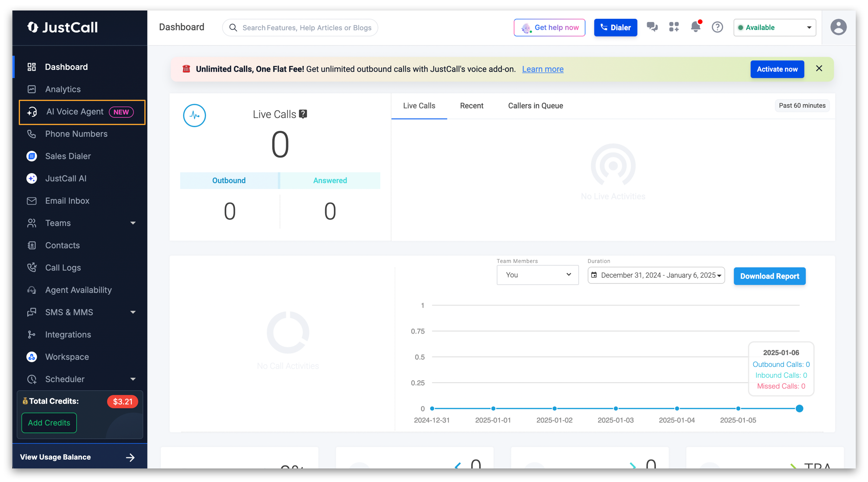Click the Download Report button
Image resolution: width=868 pixels, height=482 pixels.
[x=769, y=276]
